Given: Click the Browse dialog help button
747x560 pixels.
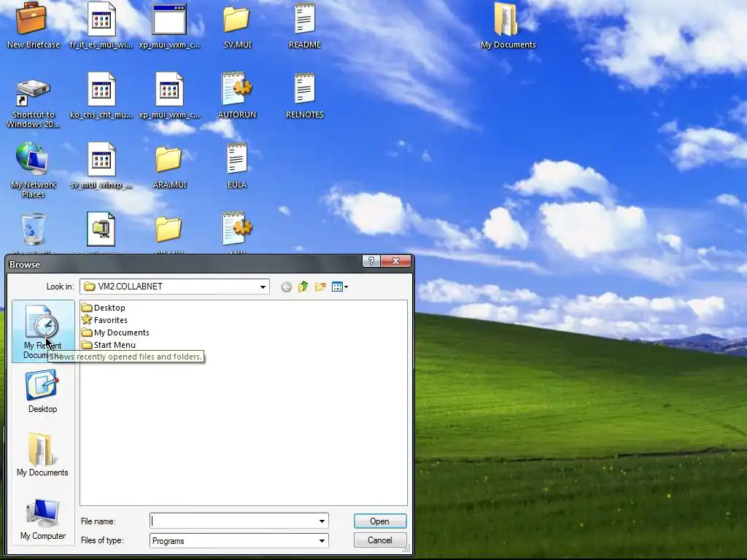Looking at the screenshot, I should click(x=371, y=261).
